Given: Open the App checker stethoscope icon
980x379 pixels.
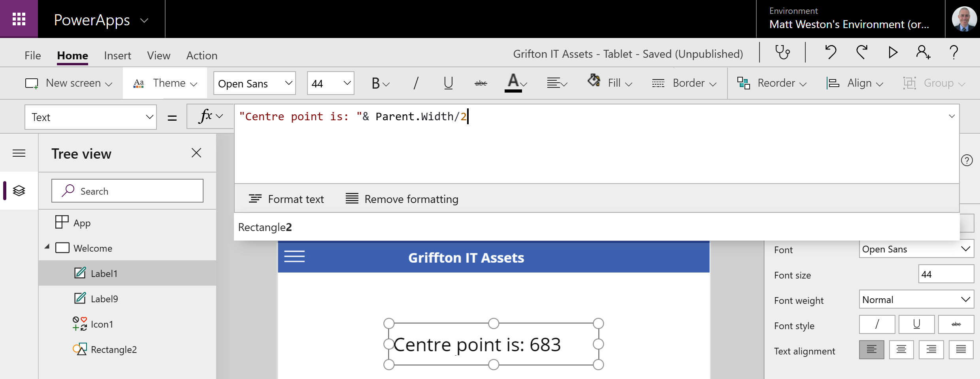Looking at the screenshot, I should tap(782, 52).
